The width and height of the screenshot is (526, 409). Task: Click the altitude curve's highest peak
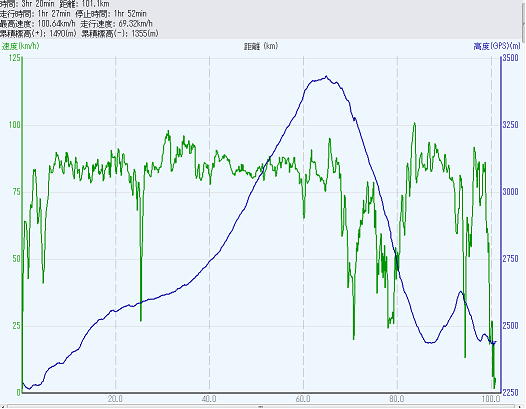[326, 77]
